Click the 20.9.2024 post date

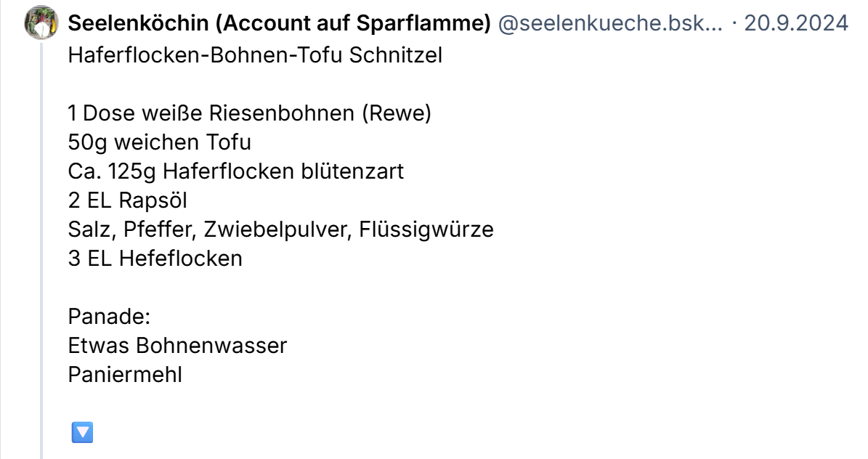click(796, 23)
